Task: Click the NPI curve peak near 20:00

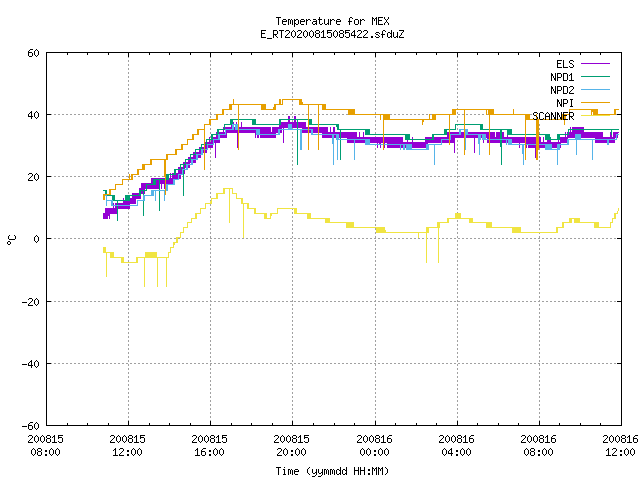Action: click(x=291, y=100)
